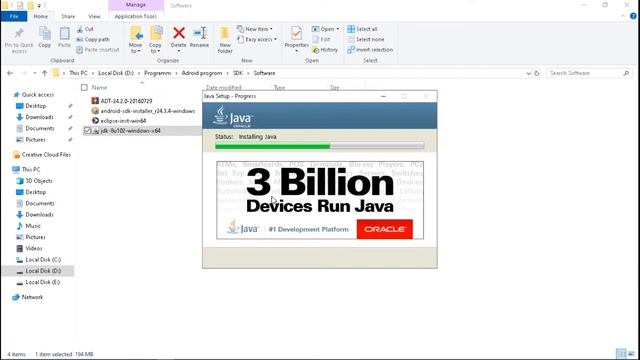The image size is (640, 360).
Task: Click Select all
Action: tap(362, 29)
